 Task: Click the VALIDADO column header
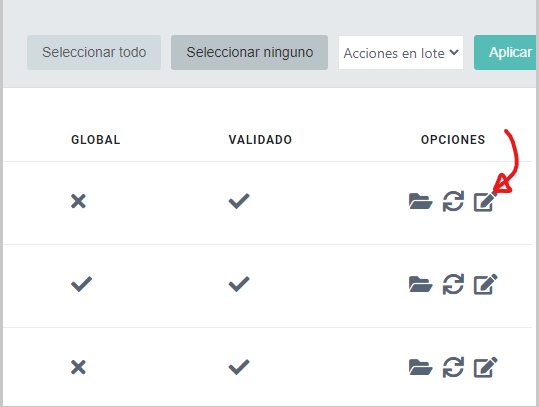coord(260,140)
